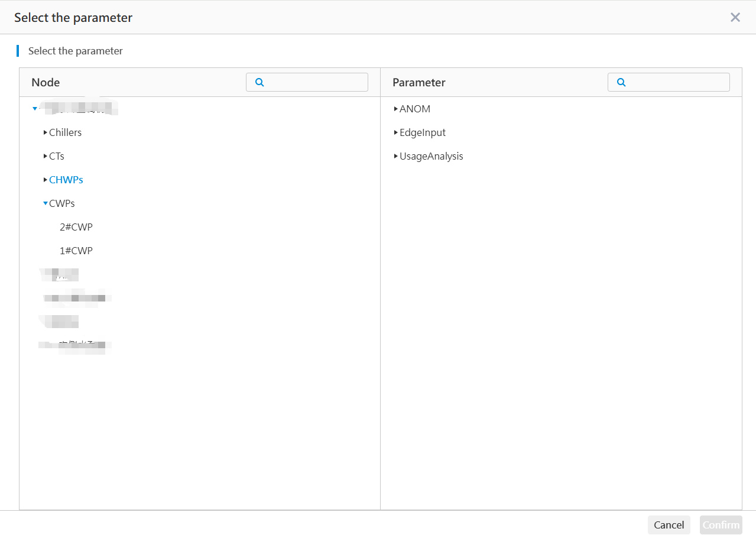The width and height of the screenshot is (756, 535).
Task: Collapse the CWPs node
Action: pyautogui.click(x=45, y=203)
